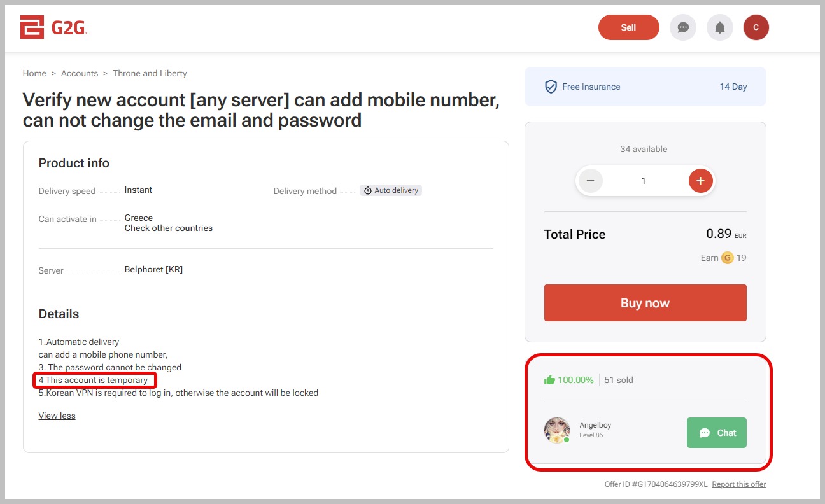Go to Accounts breadcrumb
The height and width of the screenshot is (504, 825).
pos(80,73)
